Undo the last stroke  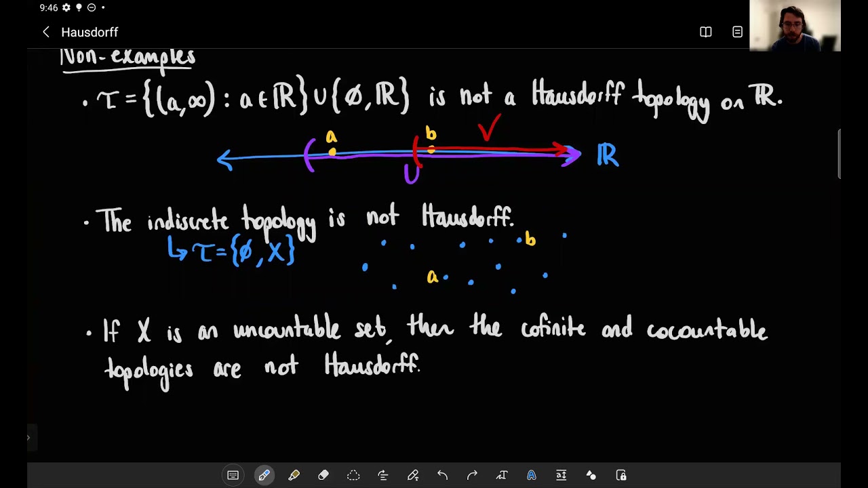(x=442, y=475)
